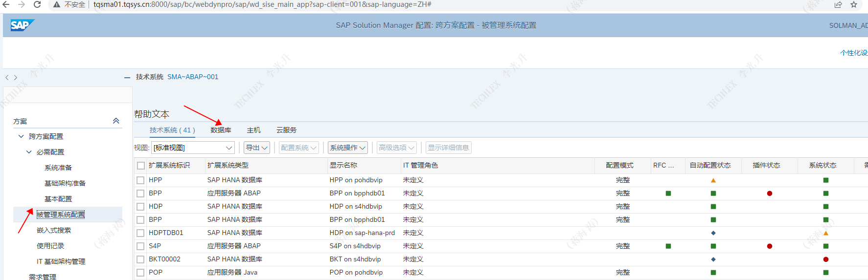868x280 pixels.
Task: Collapse the 方案 panel
Action: [x=116, y=121]
